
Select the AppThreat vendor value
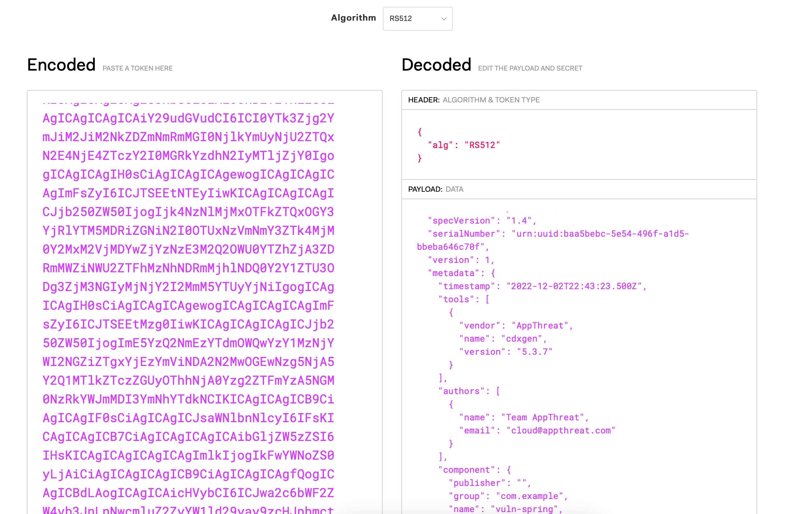click(543, 325)
